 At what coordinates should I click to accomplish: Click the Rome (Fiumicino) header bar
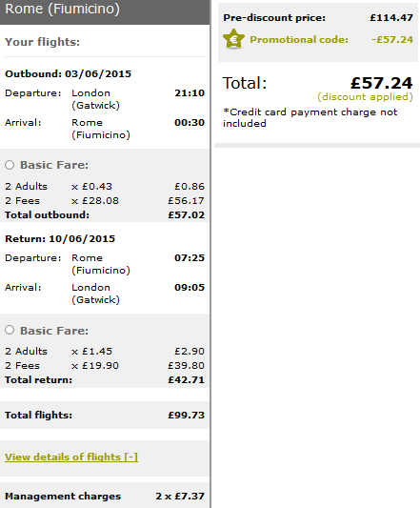(x=105, y=11)
